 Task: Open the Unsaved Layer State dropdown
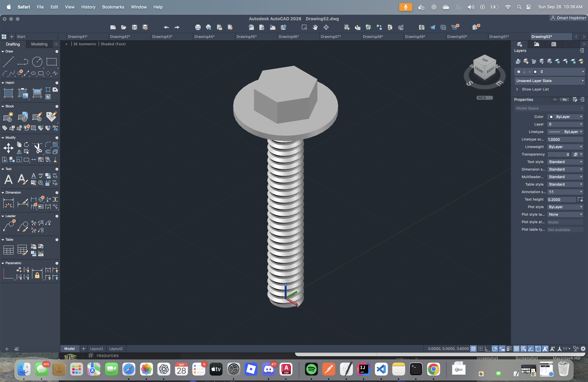point(549,81)
